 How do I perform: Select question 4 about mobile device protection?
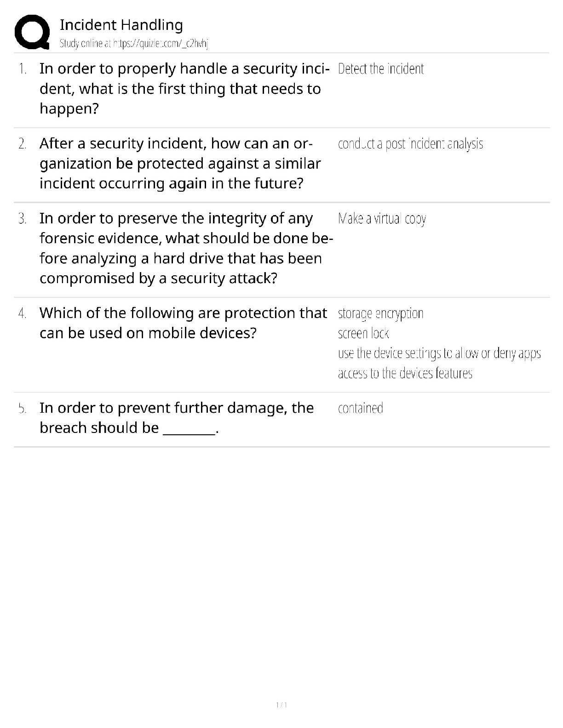point(183,323)
